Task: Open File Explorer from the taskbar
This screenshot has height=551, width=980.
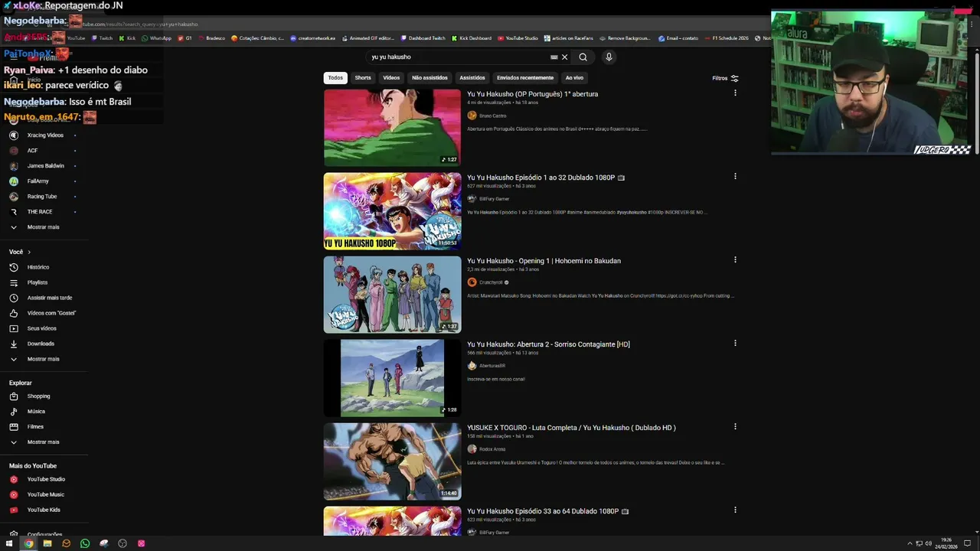Action: tap(47, 543)
